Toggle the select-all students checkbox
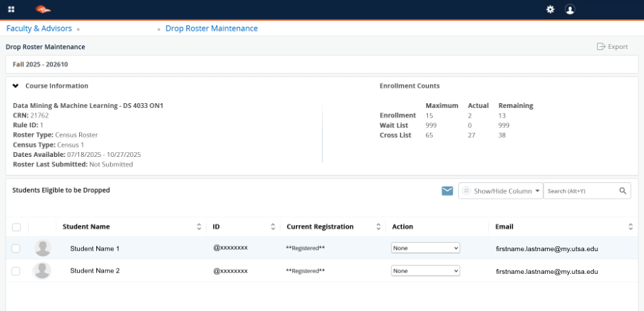Screen dimensions: 644x311 click(x=17, y=227)
